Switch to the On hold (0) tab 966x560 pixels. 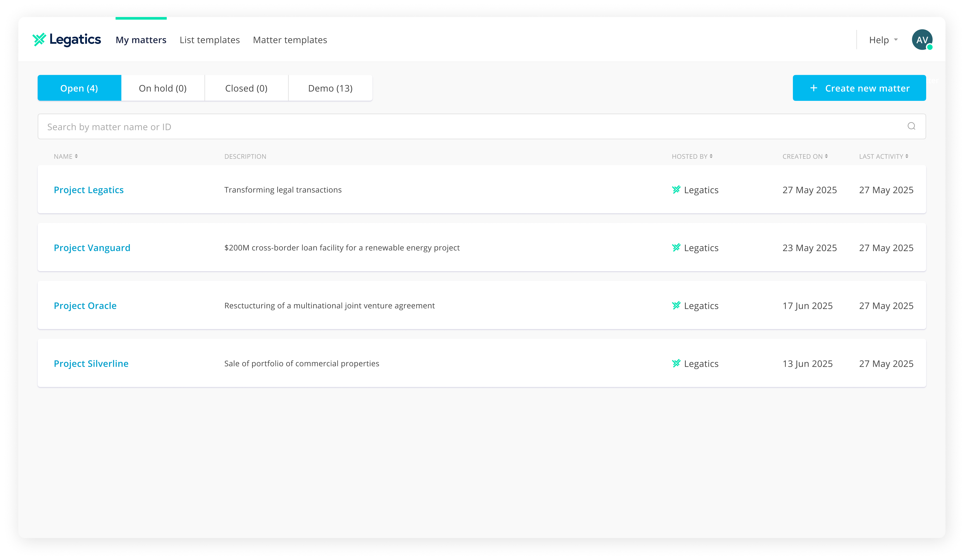point(162,88)
